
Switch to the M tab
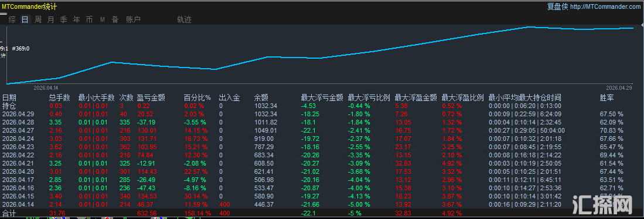click(103, 19)
